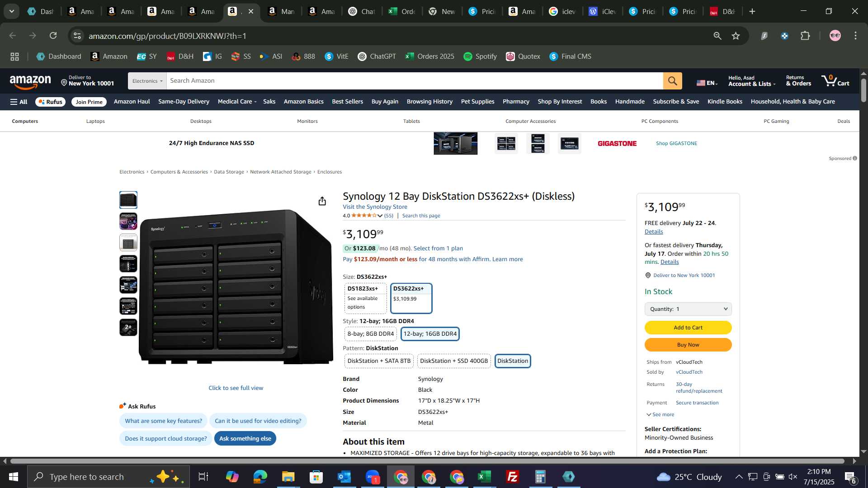
Task: Open Chrome three-dot menu
Action: click(x=855, y=36)
